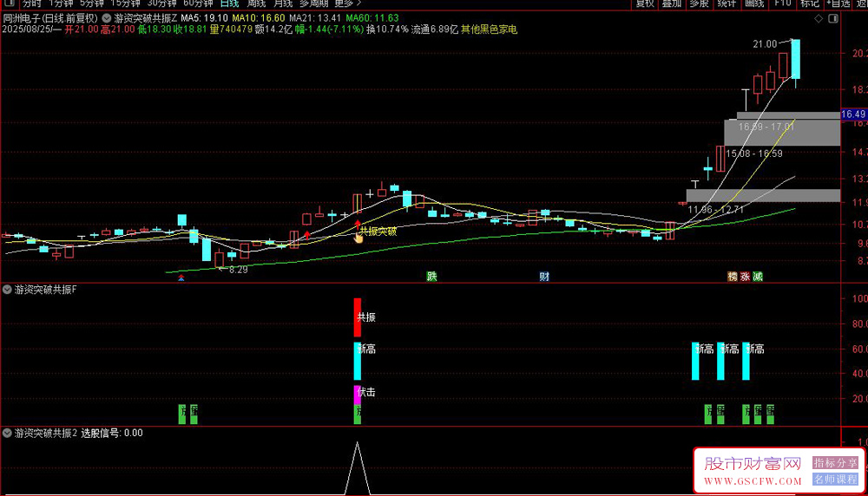Click the 复权 button
Screen dimensions: 868x496
(x=645, y=3)
